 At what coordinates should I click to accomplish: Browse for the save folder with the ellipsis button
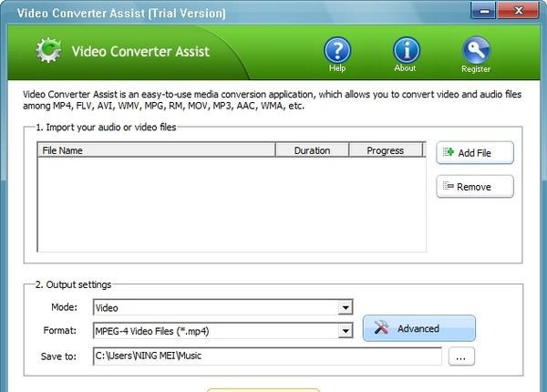(x=461, y=356)
